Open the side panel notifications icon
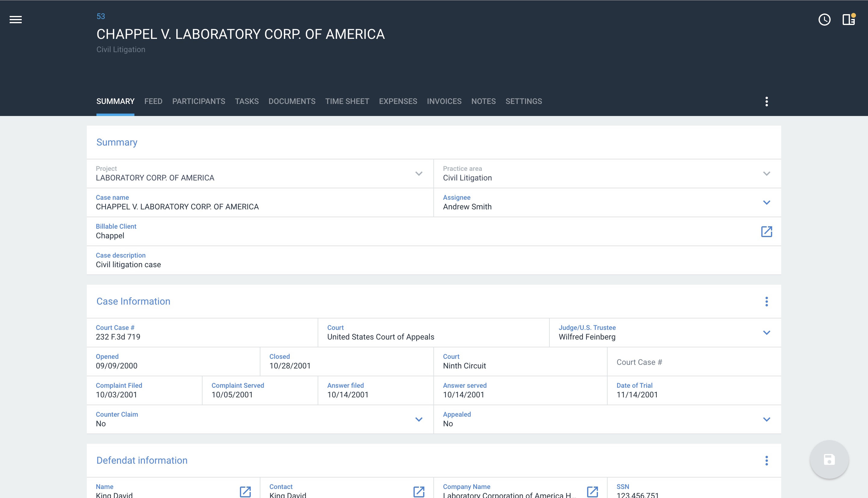Viewport: 868px width, 498px height. point(848,20)
